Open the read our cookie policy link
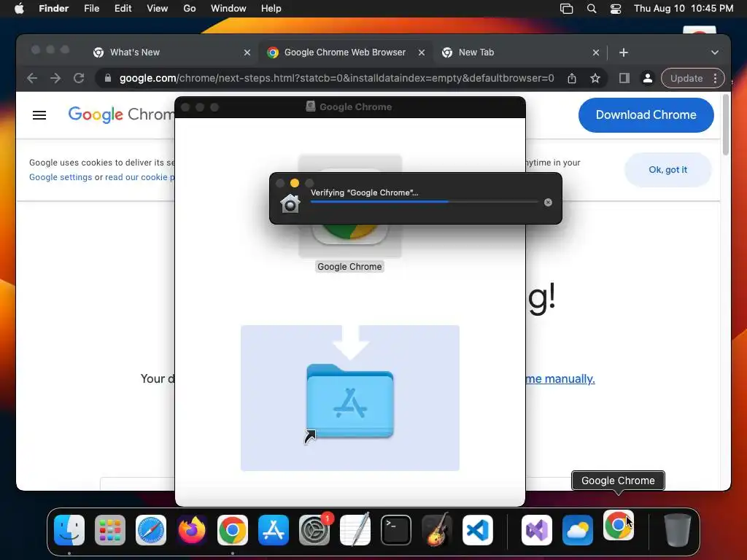Screen dimensions: 747x560 (x=139, y=177)
